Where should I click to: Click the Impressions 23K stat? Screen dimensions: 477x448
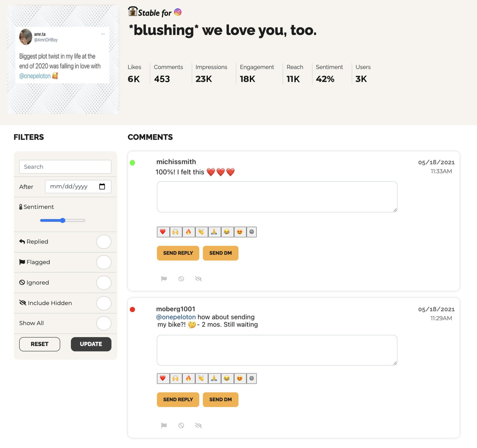coord(211,73)
